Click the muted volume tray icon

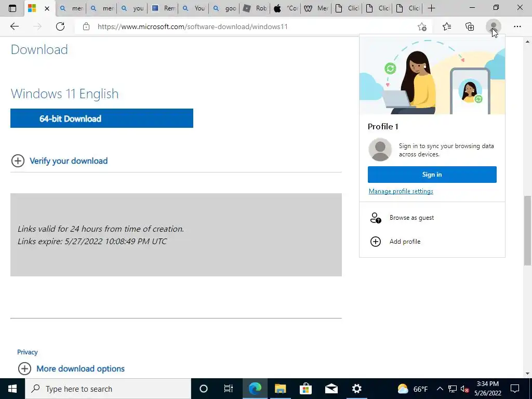[x=464, y=389]
